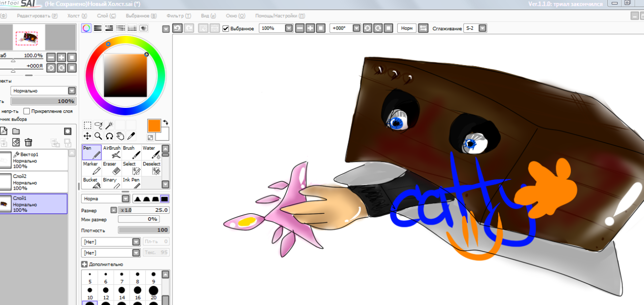Flip canvas horizontally icon in toolbar
The width and height of the screenshot is (644, 305).
point(423,28)
